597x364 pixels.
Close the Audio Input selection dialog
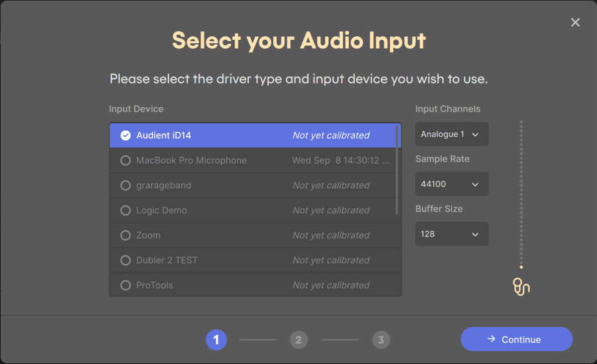pos(575,22)
